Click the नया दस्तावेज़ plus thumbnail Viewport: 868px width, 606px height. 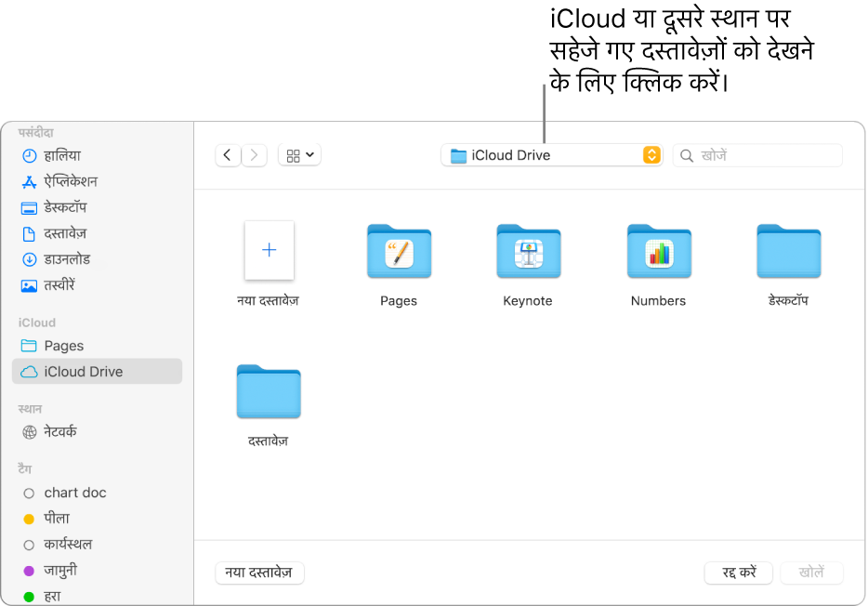pyautogui.click(x=269, y=250)
